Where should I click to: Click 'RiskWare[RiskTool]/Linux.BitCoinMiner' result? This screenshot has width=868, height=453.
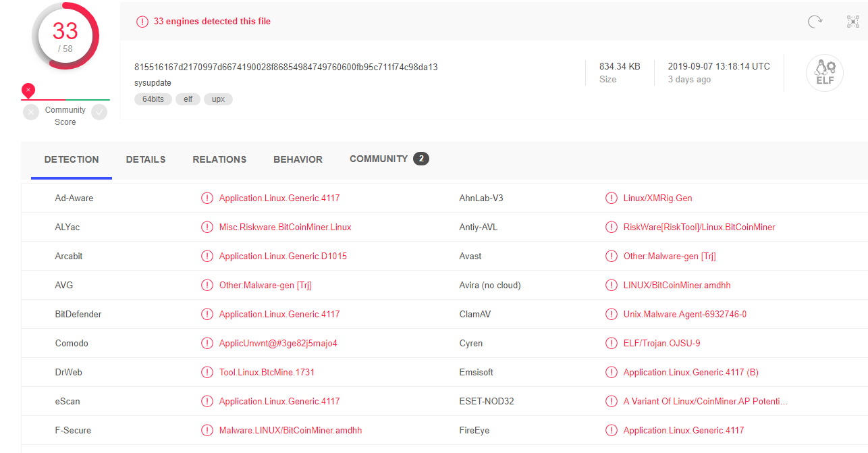pos(699,228)
